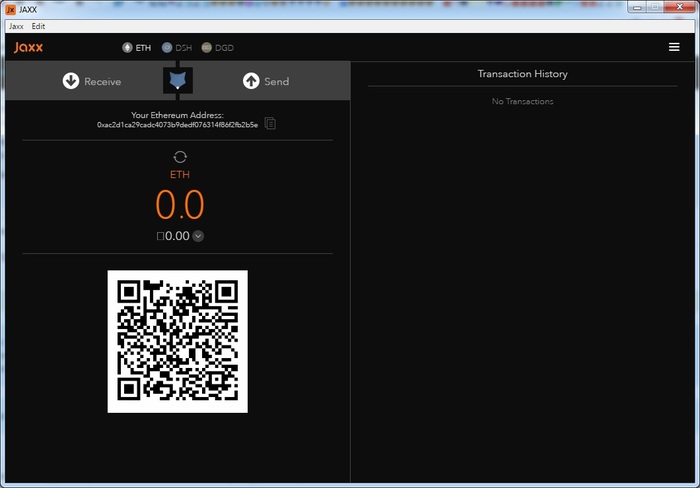Image resolution: width=700 pixels, height=488 pixels.
Task: Click the Send up-arrow icon
Action: [251, 81]
